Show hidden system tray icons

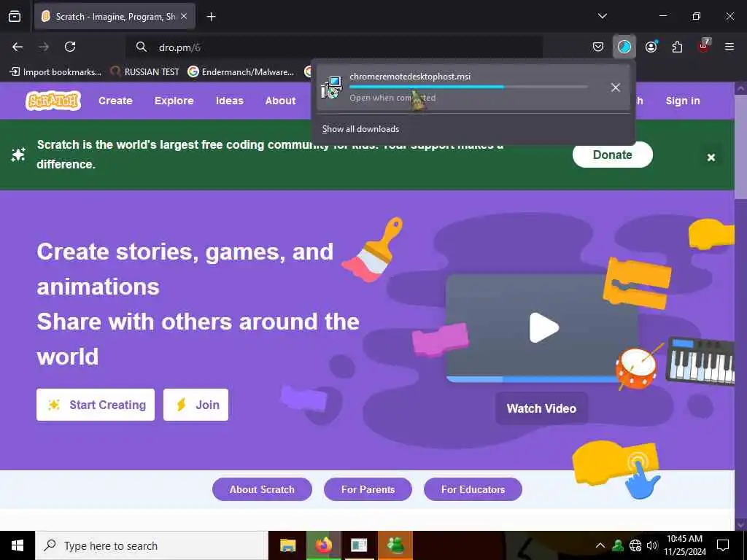pos(600,545)
